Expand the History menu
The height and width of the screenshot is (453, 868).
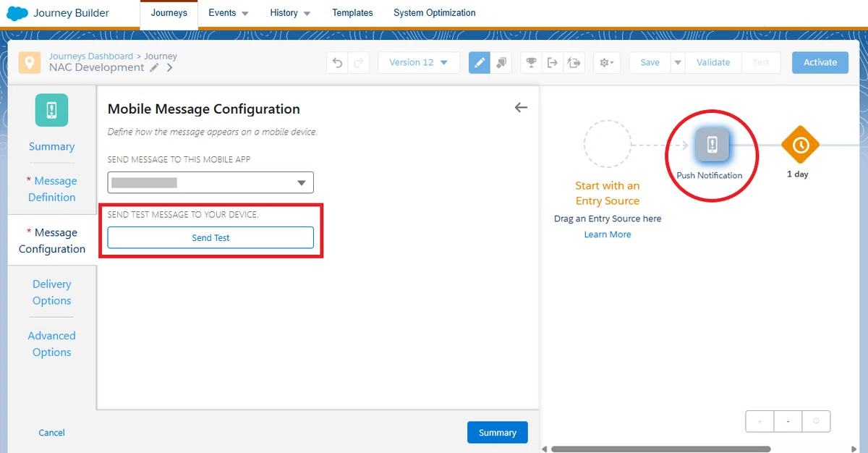point(290,13)
